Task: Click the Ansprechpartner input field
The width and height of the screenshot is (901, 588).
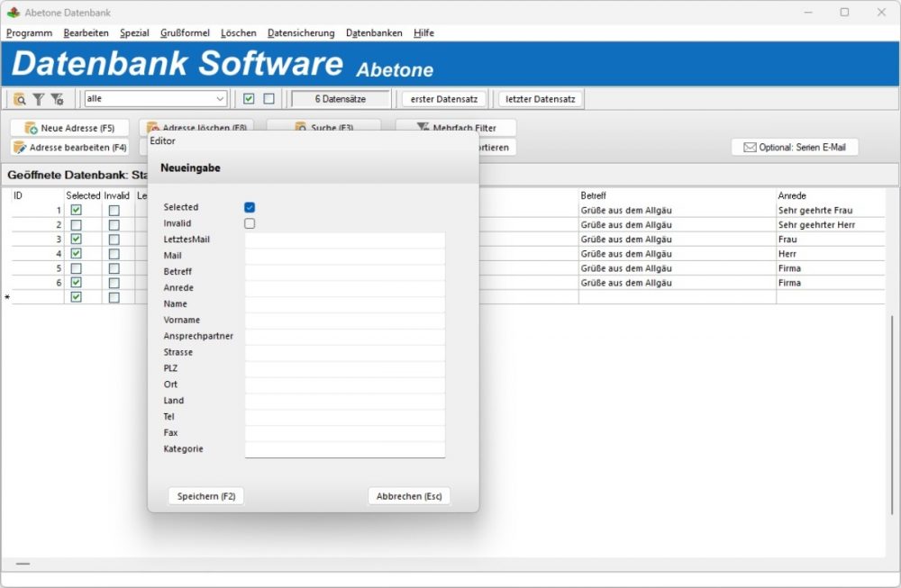Action: point(345,337)
